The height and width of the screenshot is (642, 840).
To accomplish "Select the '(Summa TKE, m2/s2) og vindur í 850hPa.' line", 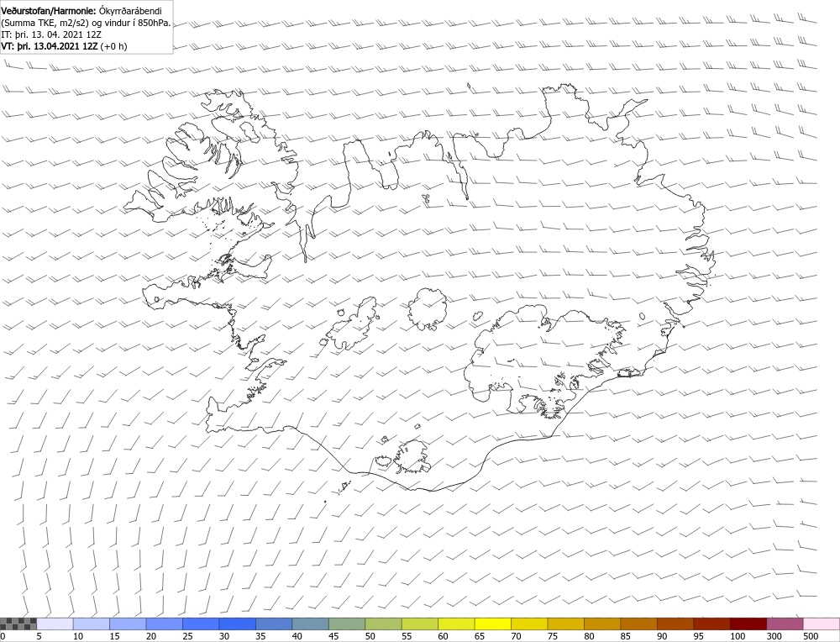I will 87,23.
